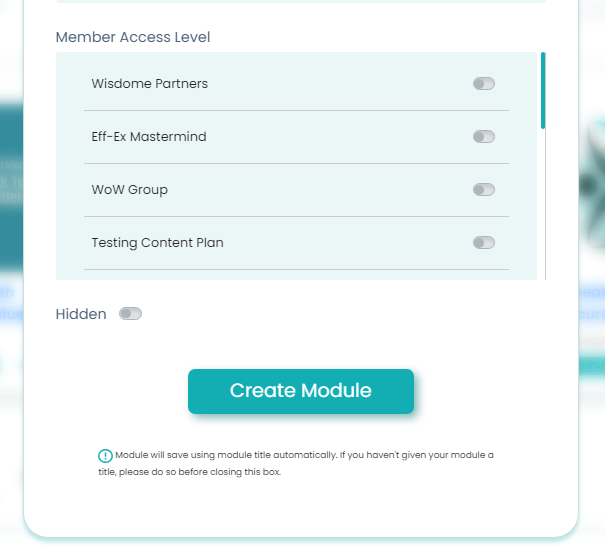The image size is (605, 555).
Task: Click the blurred link text behind the dialog's right edge
Action: tap(592, 302)
